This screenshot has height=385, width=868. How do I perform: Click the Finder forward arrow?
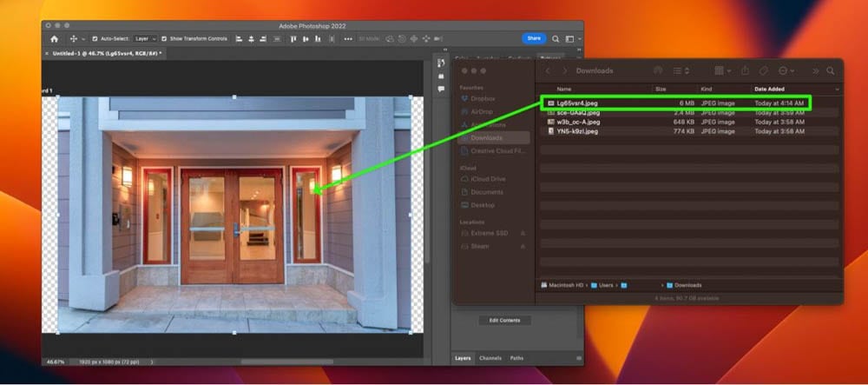pos(565,71)
